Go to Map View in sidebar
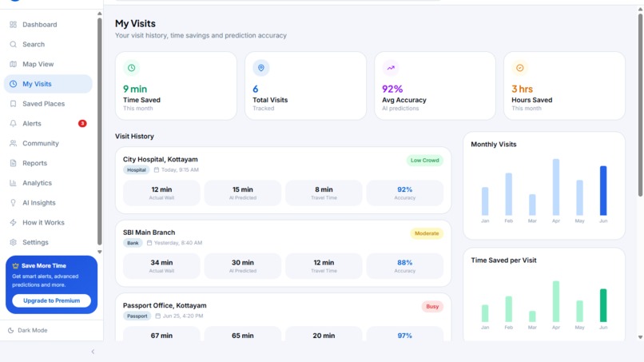Viewport: 644px width, 362px height. [48, 64]
